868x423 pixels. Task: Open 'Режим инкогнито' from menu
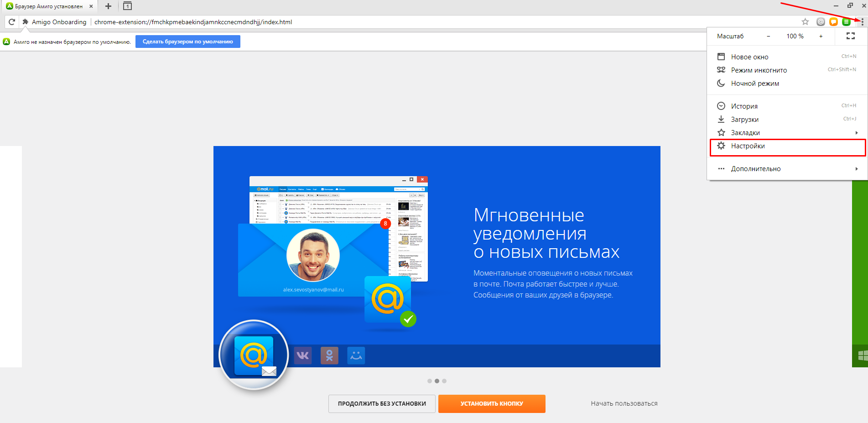coord(787,70)
